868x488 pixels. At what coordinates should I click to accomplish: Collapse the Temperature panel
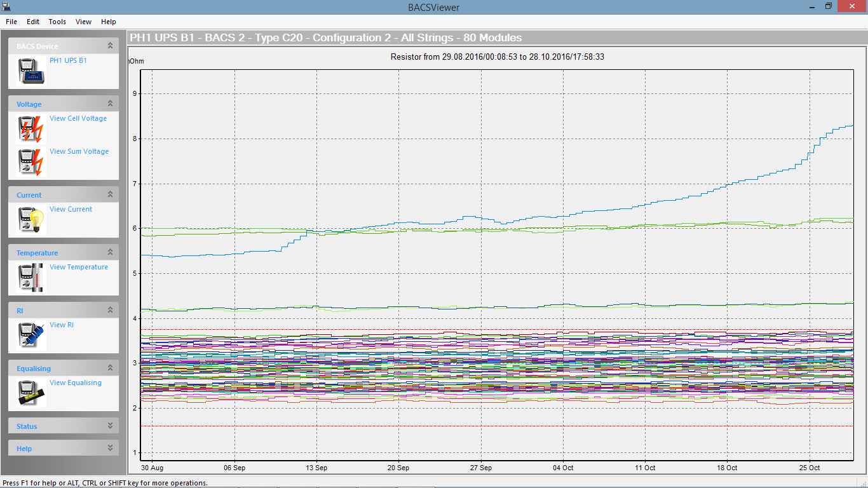(109, 252)
